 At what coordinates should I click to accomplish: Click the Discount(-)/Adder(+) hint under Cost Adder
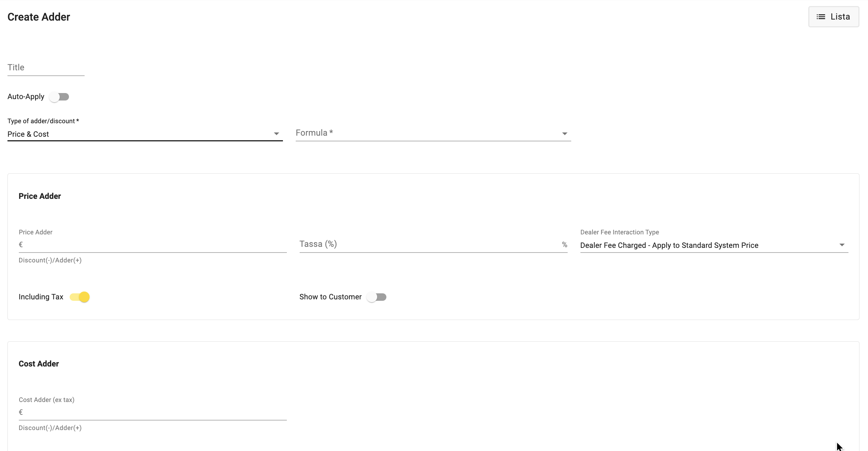[50, 428]
